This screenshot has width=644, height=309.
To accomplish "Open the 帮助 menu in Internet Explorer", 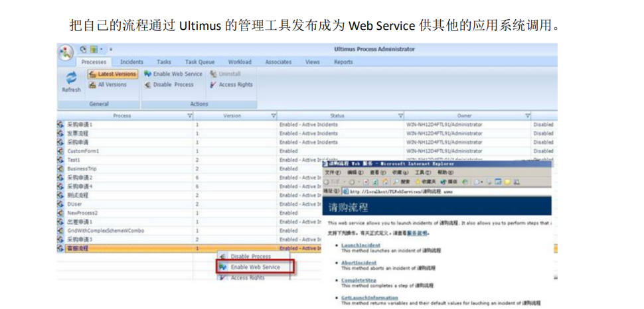I will pos(445,172).
